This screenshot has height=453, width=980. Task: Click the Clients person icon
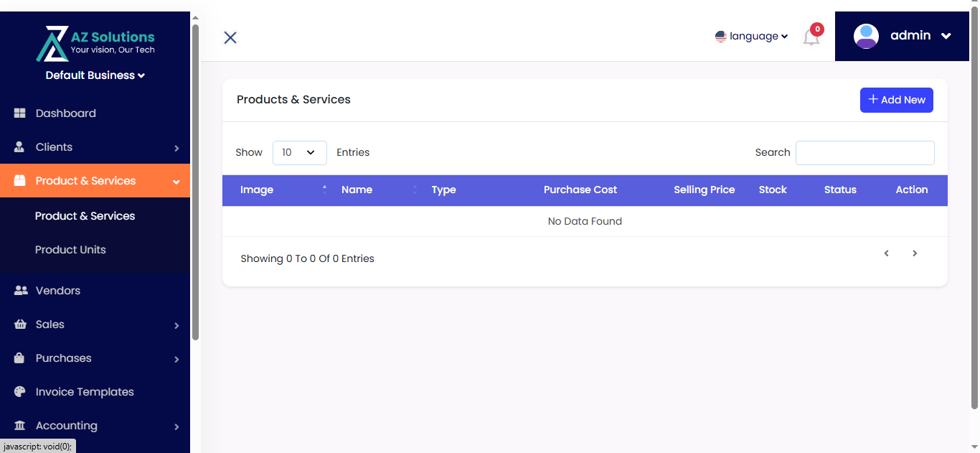[x=20, y=147]
